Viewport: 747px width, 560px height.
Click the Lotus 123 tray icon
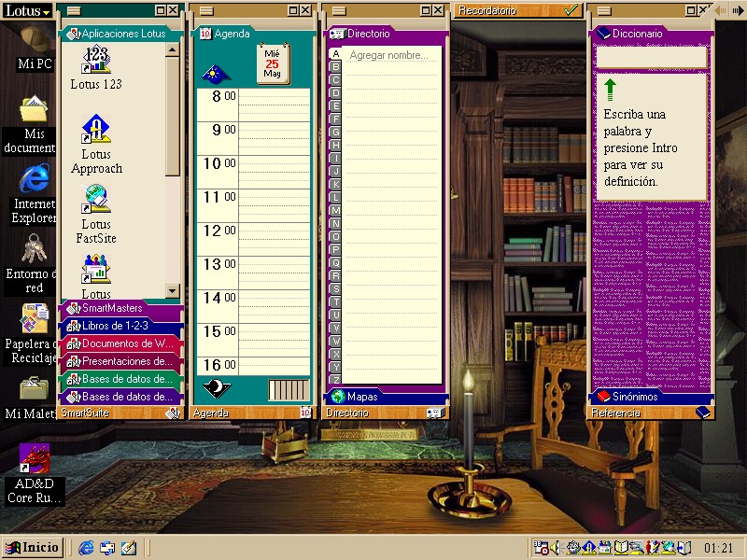point(573,548)
